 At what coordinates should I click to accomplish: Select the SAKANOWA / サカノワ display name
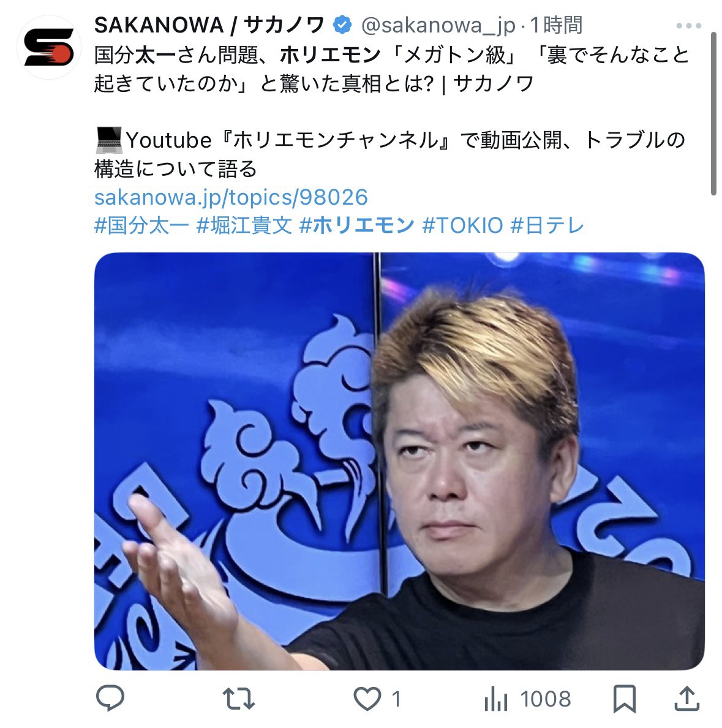click(209, 25)
